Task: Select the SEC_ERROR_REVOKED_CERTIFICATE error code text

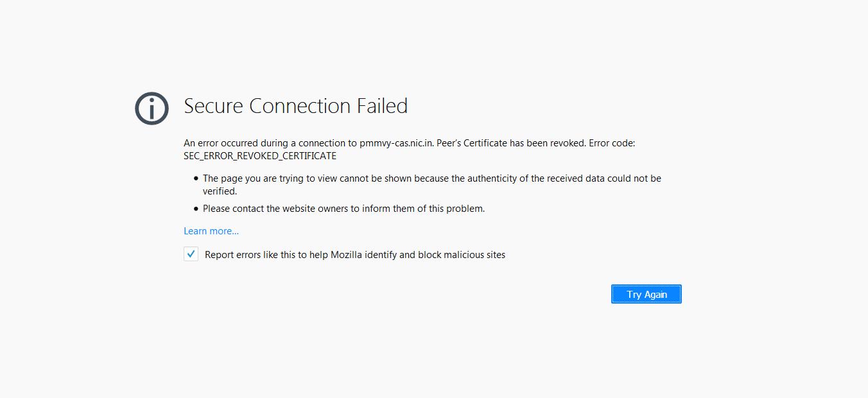Action: pos(259,155)
